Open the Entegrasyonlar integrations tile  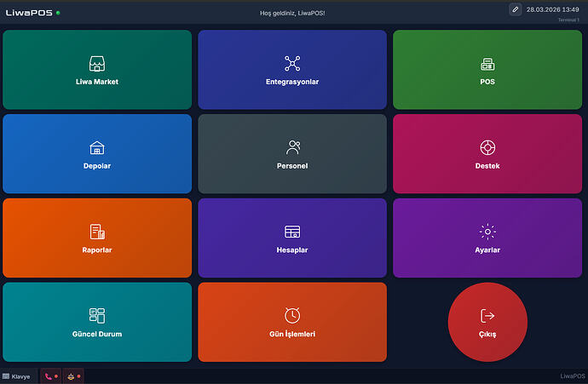[292, 70]
